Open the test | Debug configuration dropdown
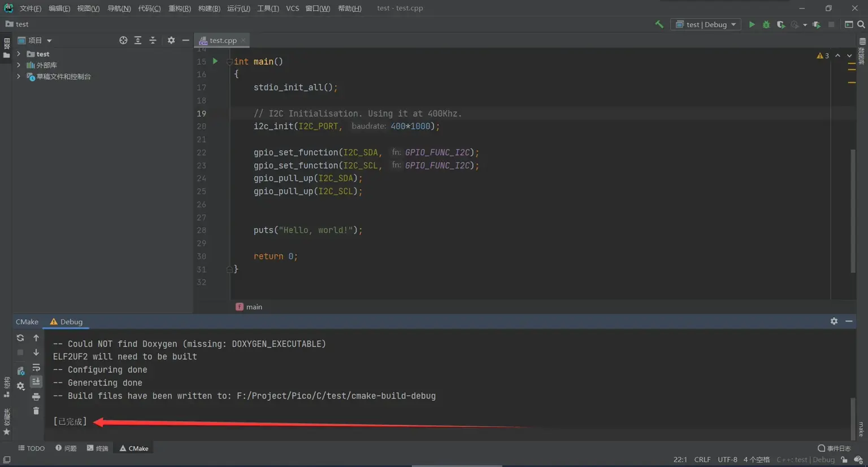 [706, 24]
